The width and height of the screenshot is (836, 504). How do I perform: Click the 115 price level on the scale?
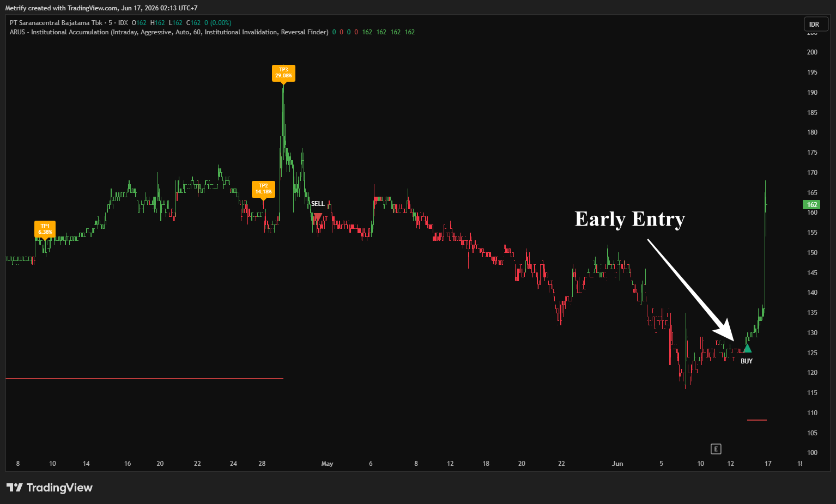812,393
